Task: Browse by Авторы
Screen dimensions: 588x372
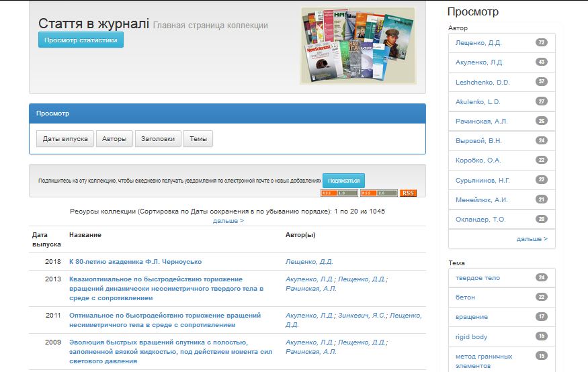Action: click(x=114, y=138)
